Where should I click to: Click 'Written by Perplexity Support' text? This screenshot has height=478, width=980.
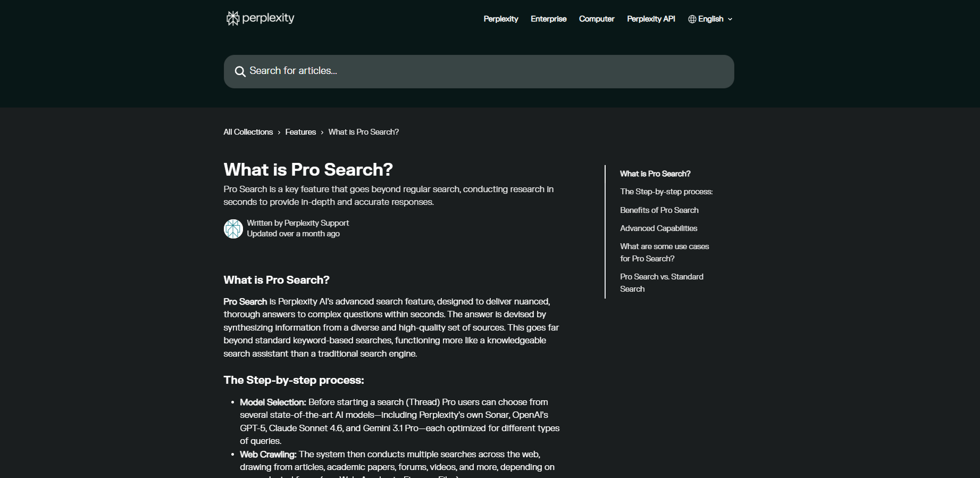pyautogui.click(x=298, y=223)
